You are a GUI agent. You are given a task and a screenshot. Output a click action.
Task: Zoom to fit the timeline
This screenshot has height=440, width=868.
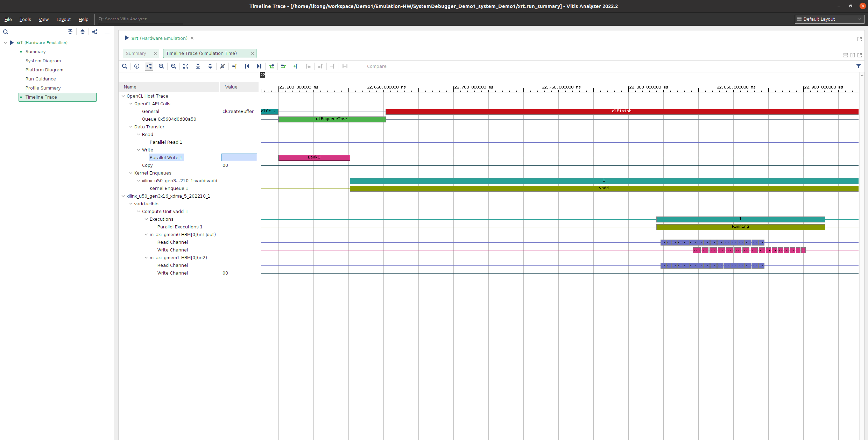tap(186, 66)
